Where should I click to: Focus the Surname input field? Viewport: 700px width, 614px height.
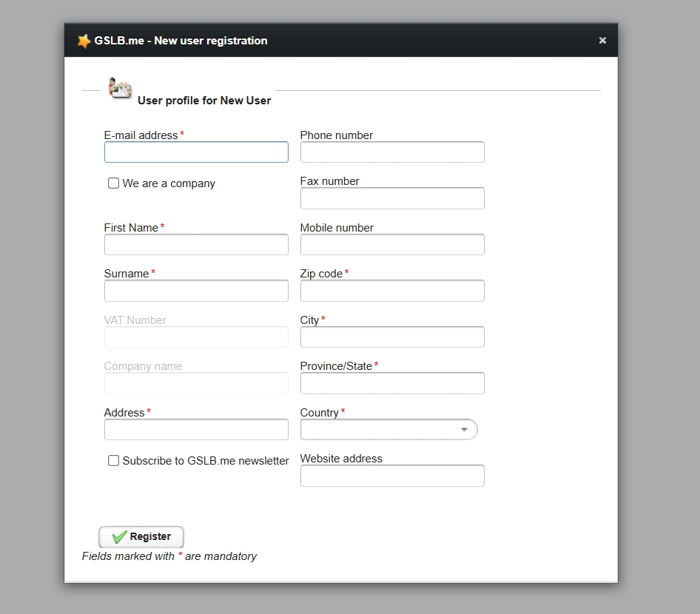pos(196,291)
